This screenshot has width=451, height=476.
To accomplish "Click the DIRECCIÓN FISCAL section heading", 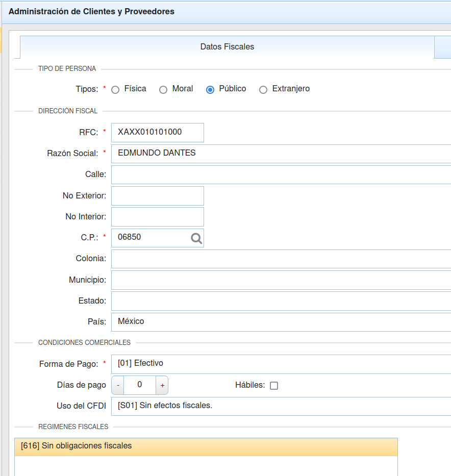I will click(68, 111).
